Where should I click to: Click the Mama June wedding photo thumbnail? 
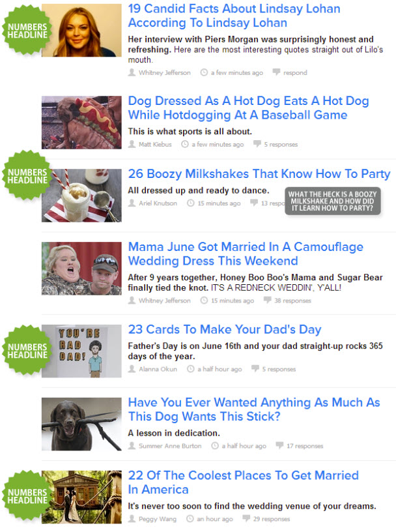coord(81,269)
